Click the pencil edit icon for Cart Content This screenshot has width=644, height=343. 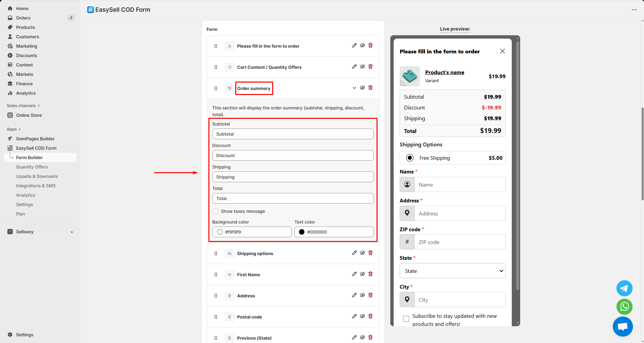tap(354, 67)
